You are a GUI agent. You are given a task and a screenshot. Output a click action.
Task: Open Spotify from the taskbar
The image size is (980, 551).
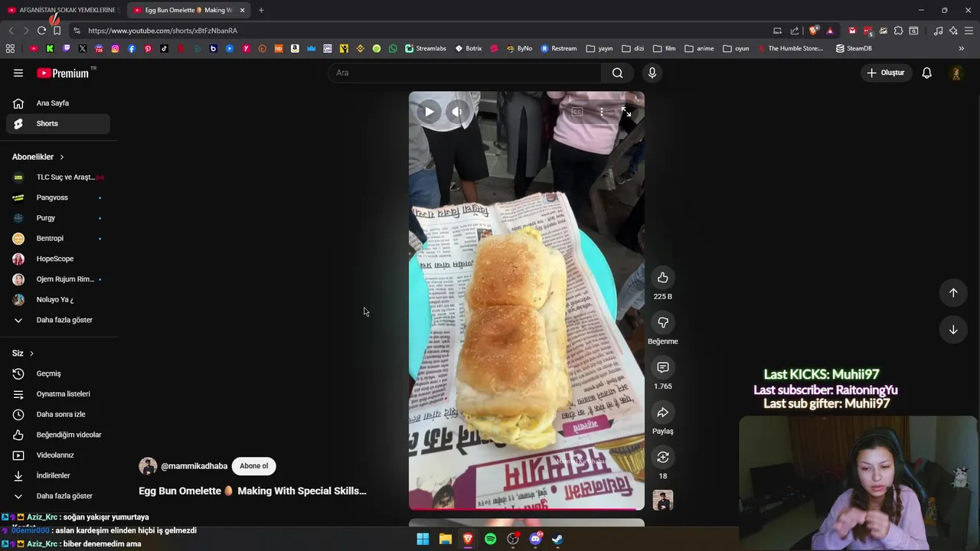490,539
